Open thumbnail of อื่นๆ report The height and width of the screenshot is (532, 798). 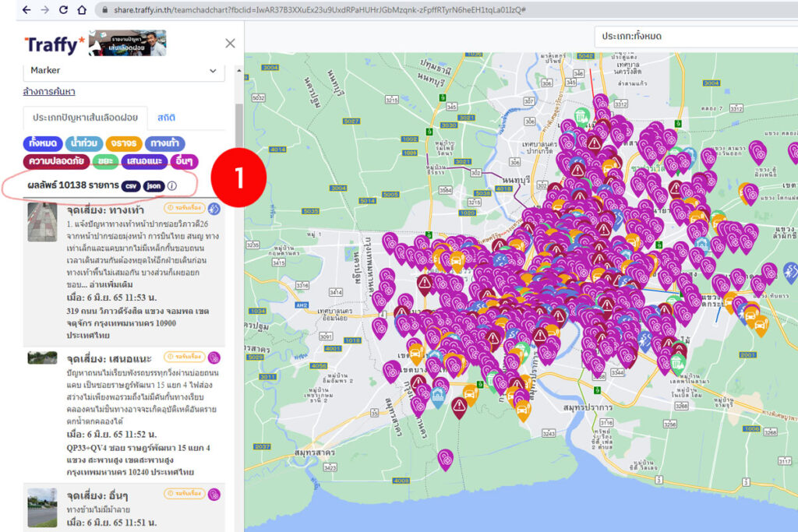click(x=42, y=507)
